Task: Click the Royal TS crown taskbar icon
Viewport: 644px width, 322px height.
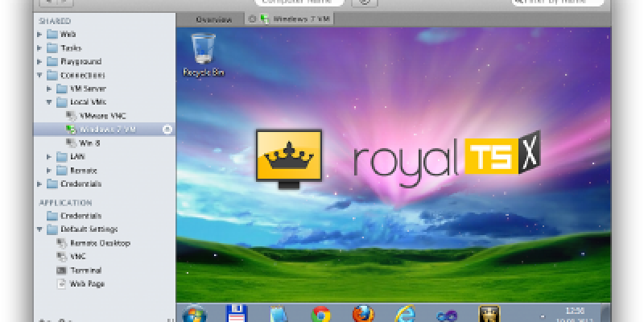Action: [489, 315]
